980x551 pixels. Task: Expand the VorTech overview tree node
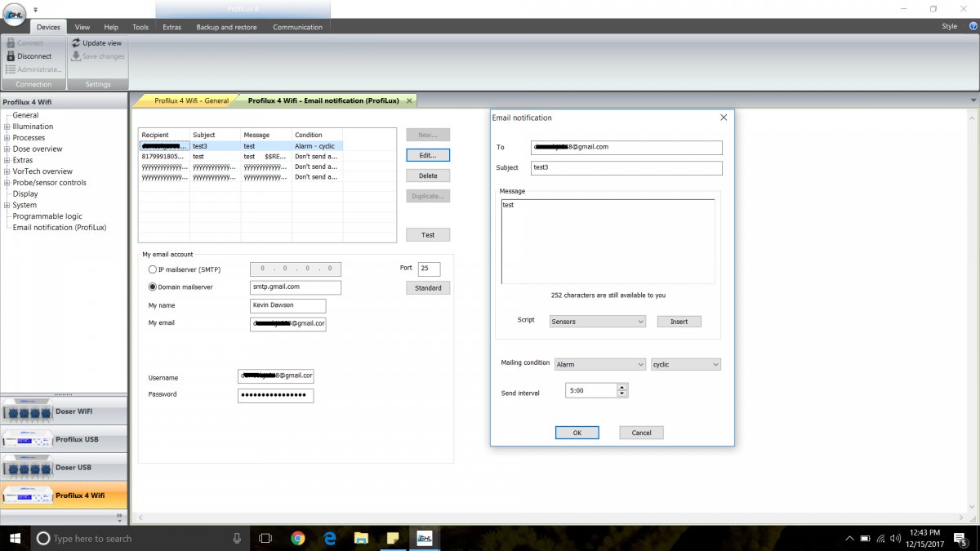coord(7,171)
